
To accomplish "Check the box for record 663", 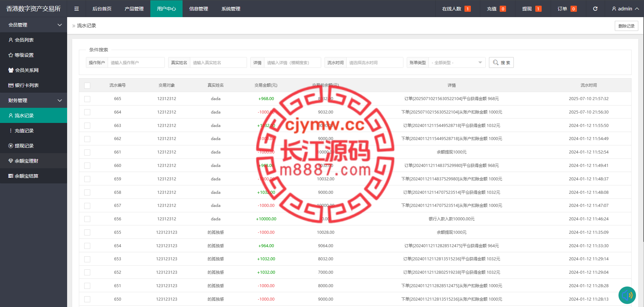I will (87, 126).
